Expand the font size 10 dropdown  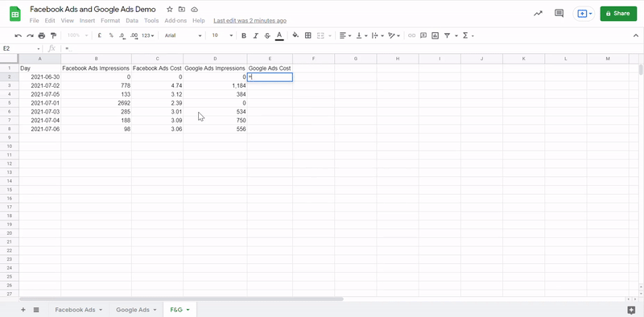click(222, 35)
